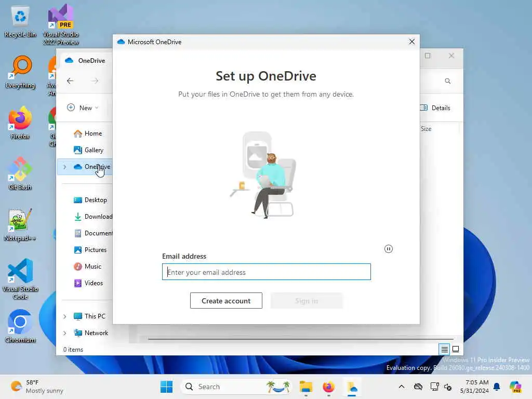Close the File Explorer window
The width and height of the screenshot is (532, 399).
(451, 56)
